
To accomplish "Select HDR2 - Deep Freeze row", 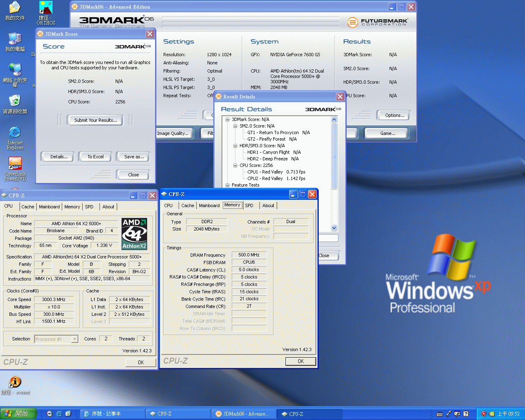I will tap(273, 159).
